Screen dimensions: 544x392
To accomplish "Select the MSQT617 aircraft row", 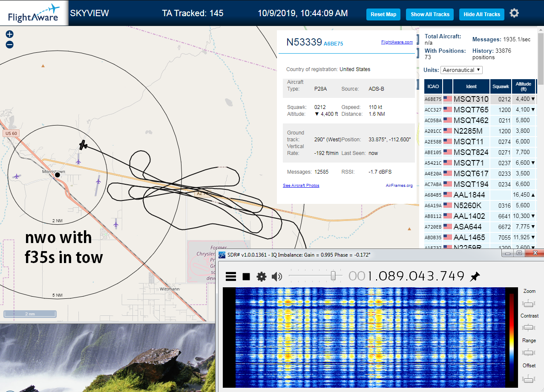I will pyautogui.click(x=480, y=173).
